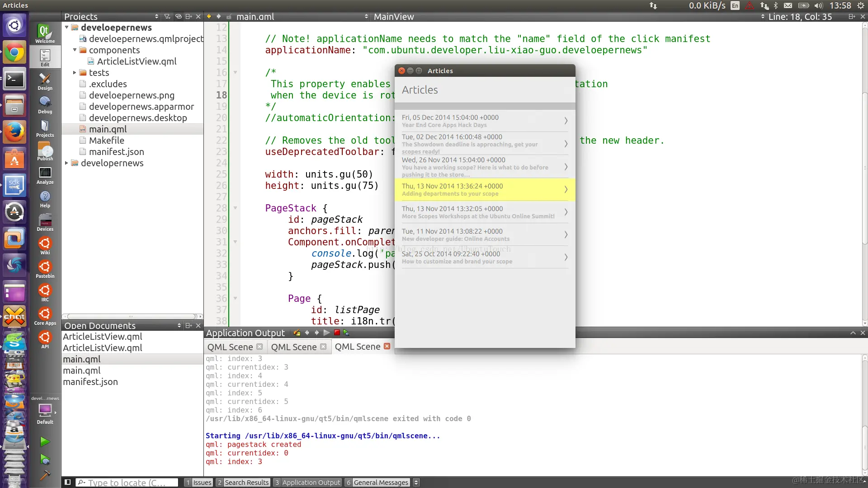Fold the comment block at line 16
Screen dimensions: 868x488
point(236,72)
